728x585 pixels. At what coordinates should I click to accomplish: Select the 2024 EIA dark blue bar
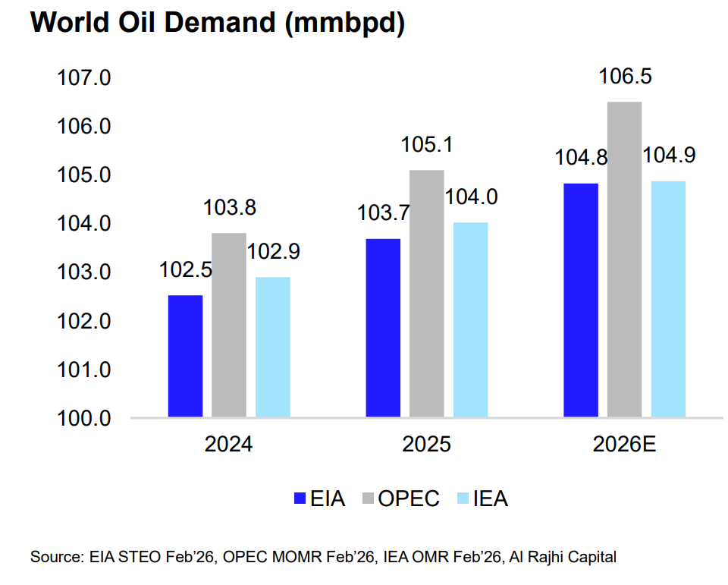point(185,356)
